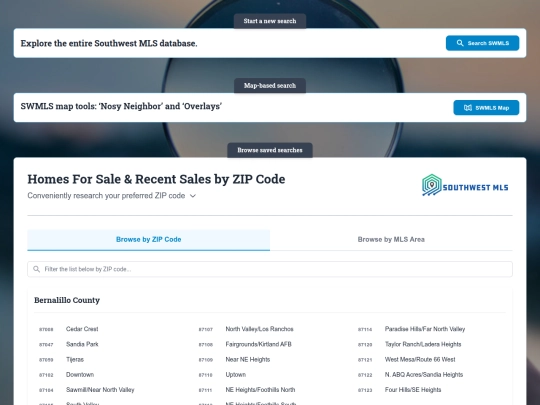Open Paradise Hills/Far North Valley link
This screenshot has width=540, height=405.
[x=425, y=329]
